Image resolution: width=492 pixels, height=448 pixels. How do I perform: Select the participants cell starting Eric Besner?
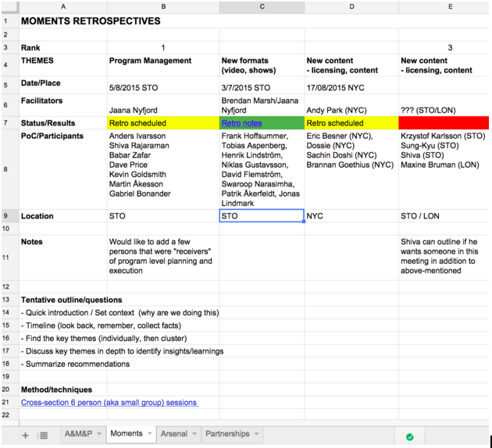pos(351,169)
